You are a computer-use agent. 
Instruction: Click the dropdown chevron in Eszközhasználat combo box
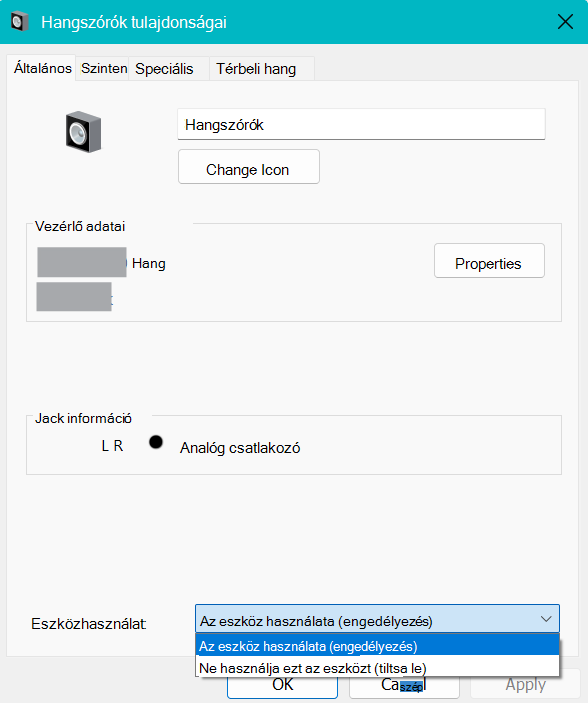(546, 619)
